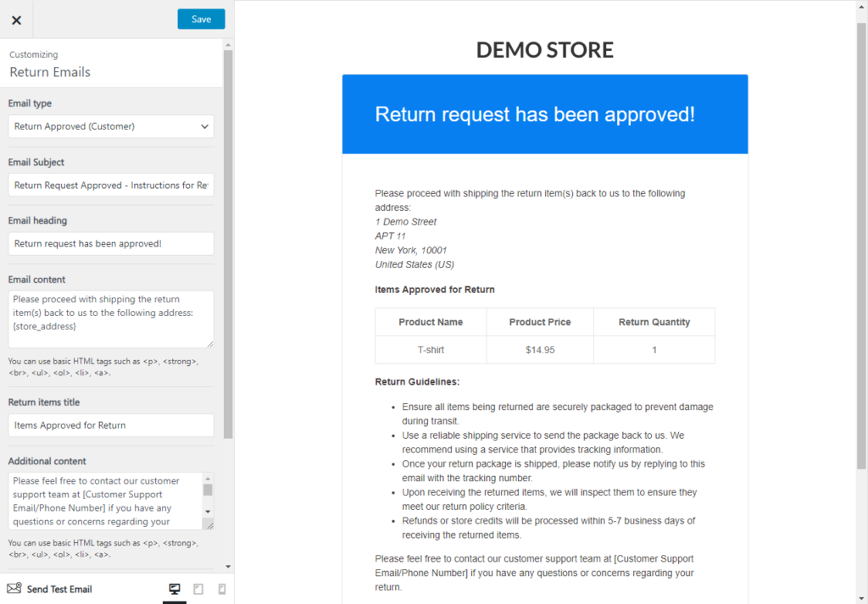Click the Save button

pyautogui.click(x=201, y=18)
